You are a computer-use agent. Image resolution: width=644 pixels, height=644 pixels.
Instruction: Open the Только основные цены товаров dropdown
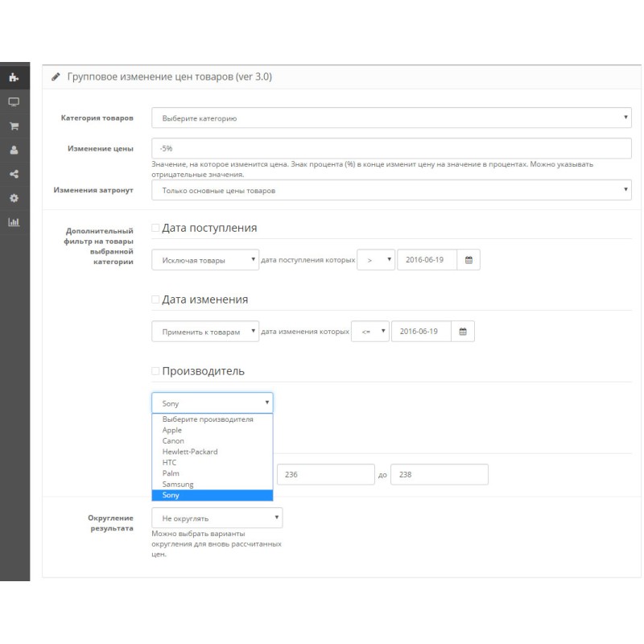coord(391,190)
